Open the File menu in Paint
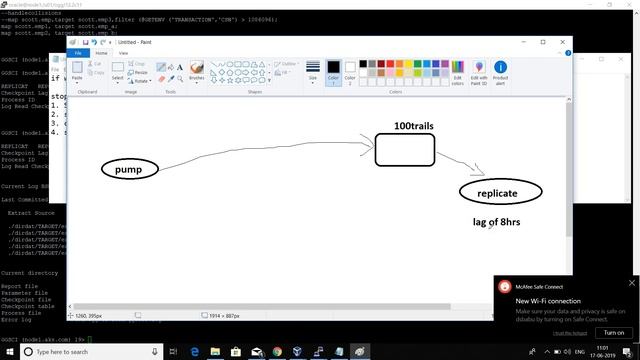This screenshot has width=640, height=360. click(x=78, y=53)
